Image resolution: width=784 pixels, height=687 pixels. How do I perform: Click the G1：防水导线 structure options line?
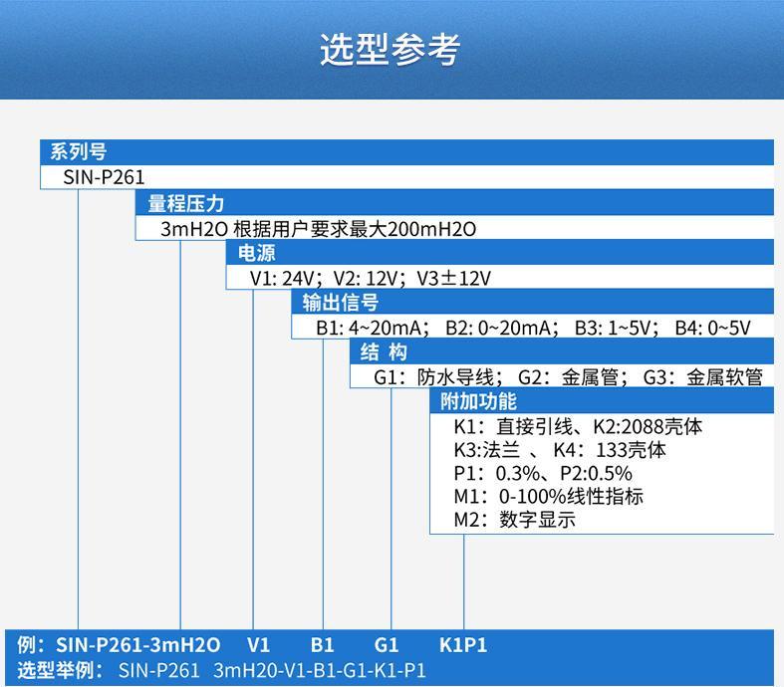point(568,377)
